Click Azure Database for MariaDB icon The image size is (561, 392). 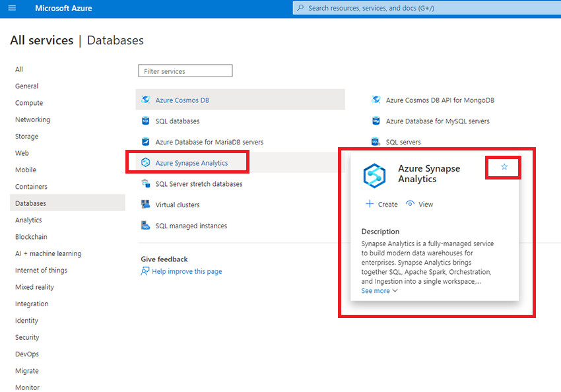(146, 142)
